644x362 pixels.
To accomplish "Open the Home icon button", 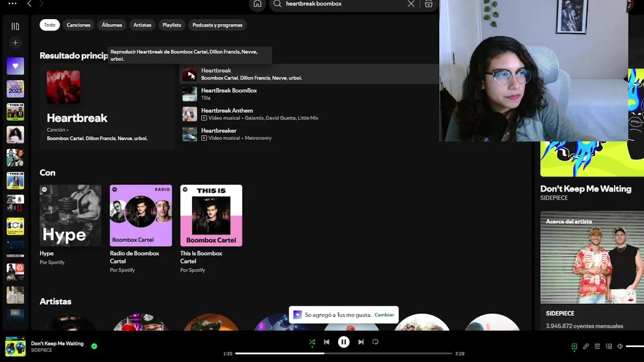I will coord(257,4).
